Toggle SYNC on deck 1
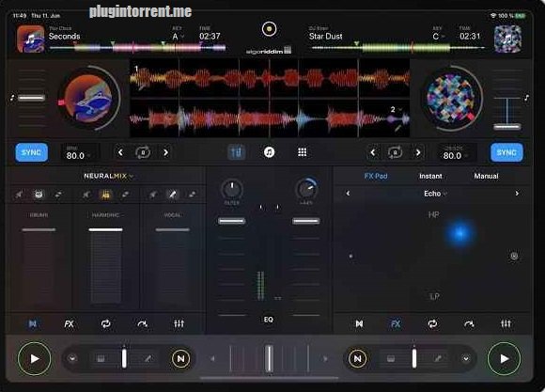Image resolution: width=545 pixels, height=392 pixels. (31, 152)
